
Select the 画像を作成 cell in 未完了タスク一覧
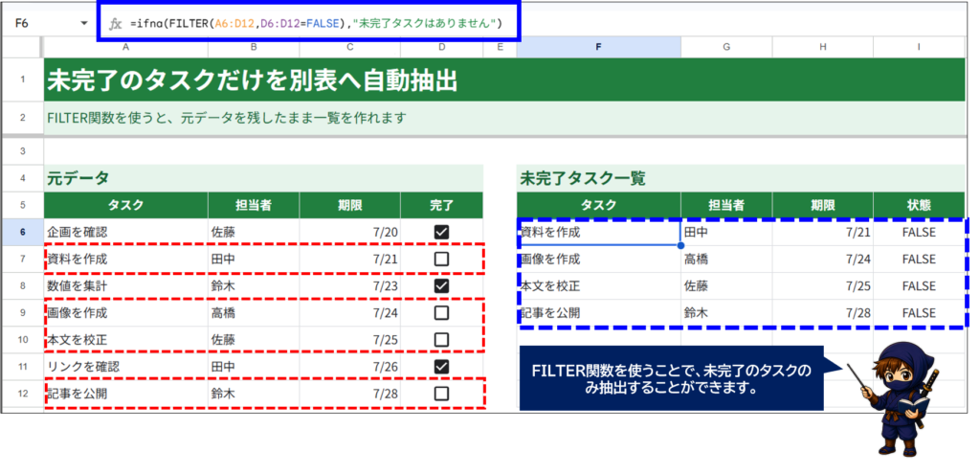click(599, 259)
